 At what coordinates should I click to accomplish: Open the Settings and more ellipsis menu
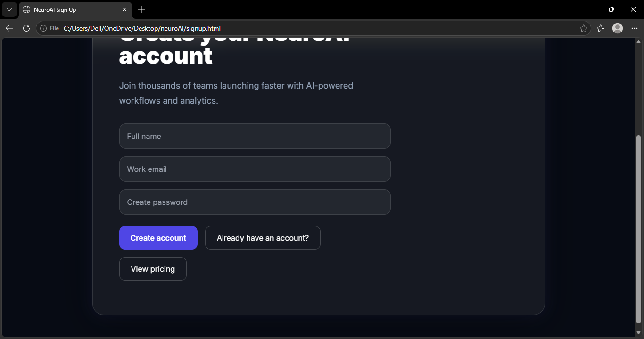pyautogui.click(x=634, y=28)
